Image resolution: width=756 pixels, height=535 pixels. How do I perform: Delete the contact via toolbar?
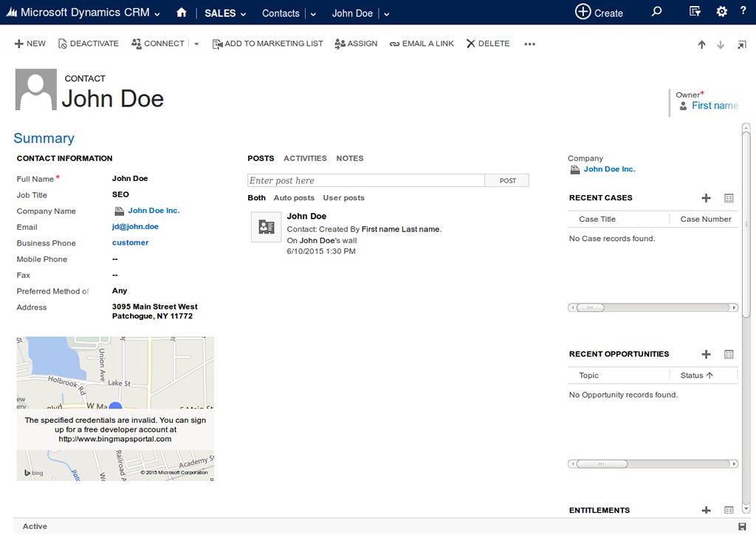(x=488, y=44)
